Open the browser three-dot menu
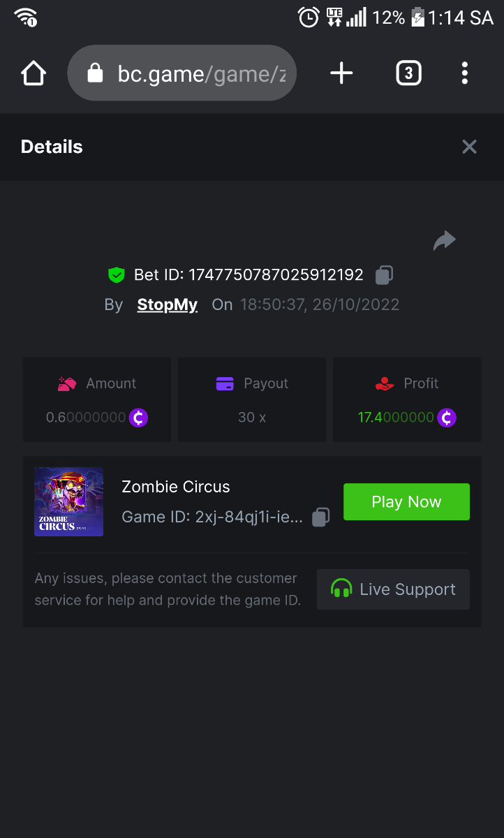 pyautogui.click(x=465, y=73)
